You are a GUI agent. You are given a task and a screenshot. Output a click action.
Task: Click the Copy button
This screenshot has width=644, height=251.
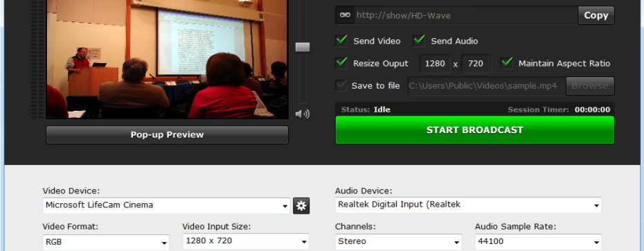click(x=596, y=15)
